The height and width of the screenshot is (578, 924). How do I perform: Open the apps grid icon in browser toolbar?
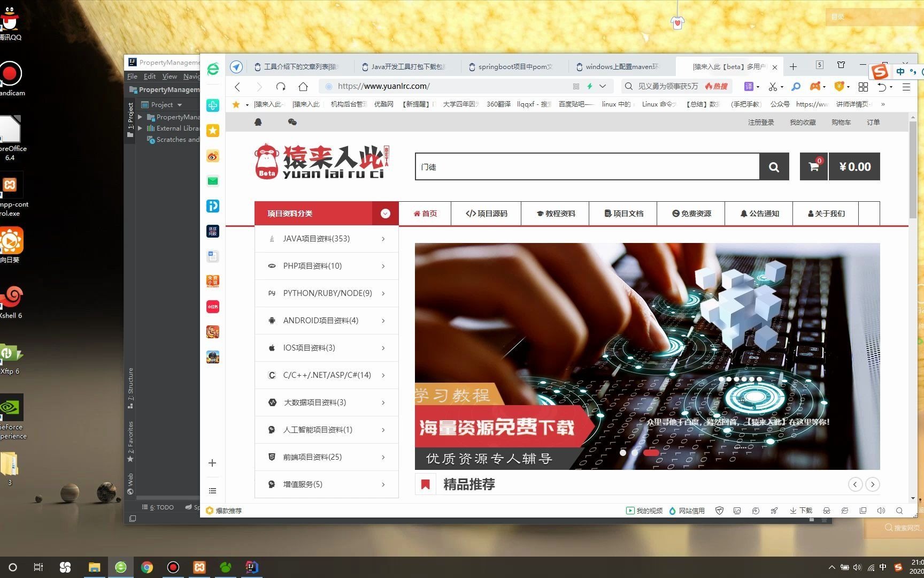[863, 86]
